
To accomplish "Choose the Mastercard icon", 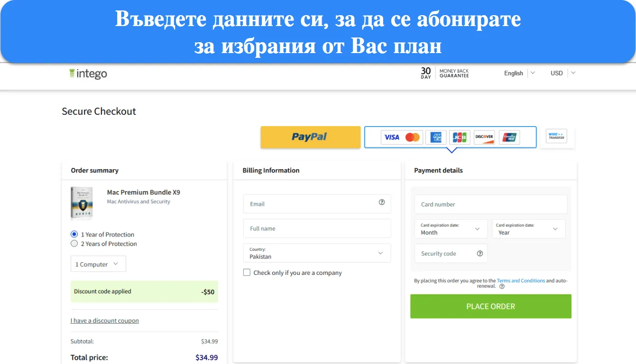I will click(413, 137).
